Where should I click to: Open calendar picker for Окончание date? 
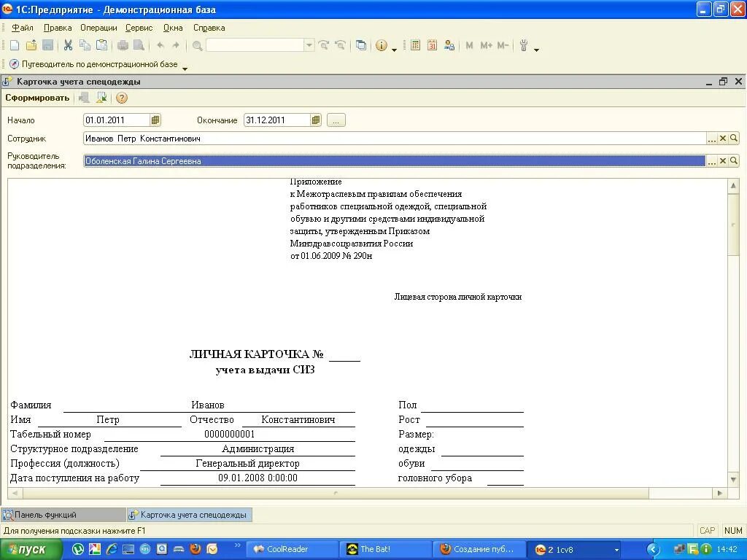point(316,120)
